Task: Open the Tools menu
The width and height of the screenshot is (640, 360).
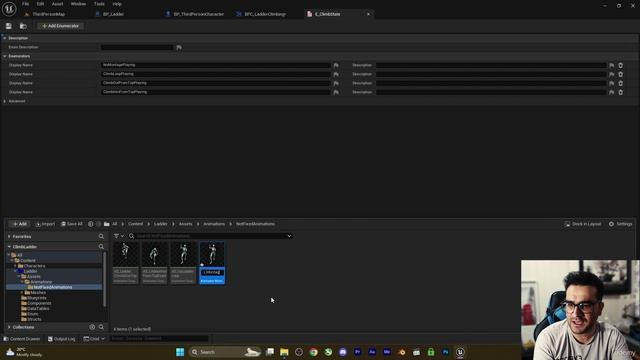Action: coord(99,4)
